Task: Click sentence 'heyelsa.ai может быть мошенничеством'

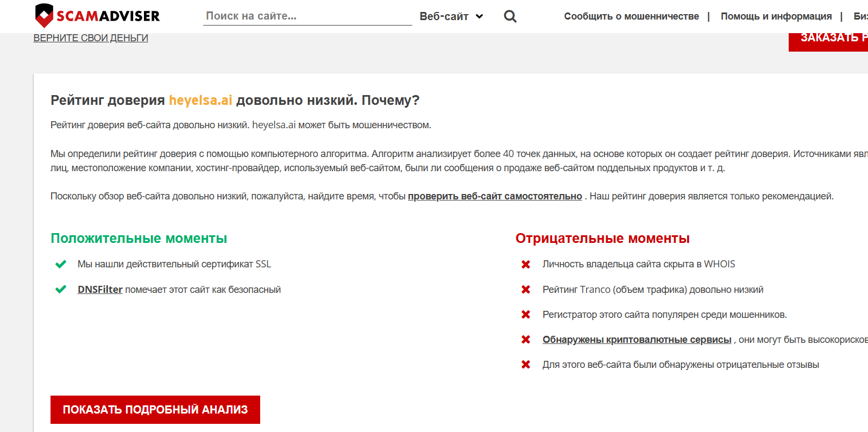Action: pyautogui.click(x=342, y=125)
